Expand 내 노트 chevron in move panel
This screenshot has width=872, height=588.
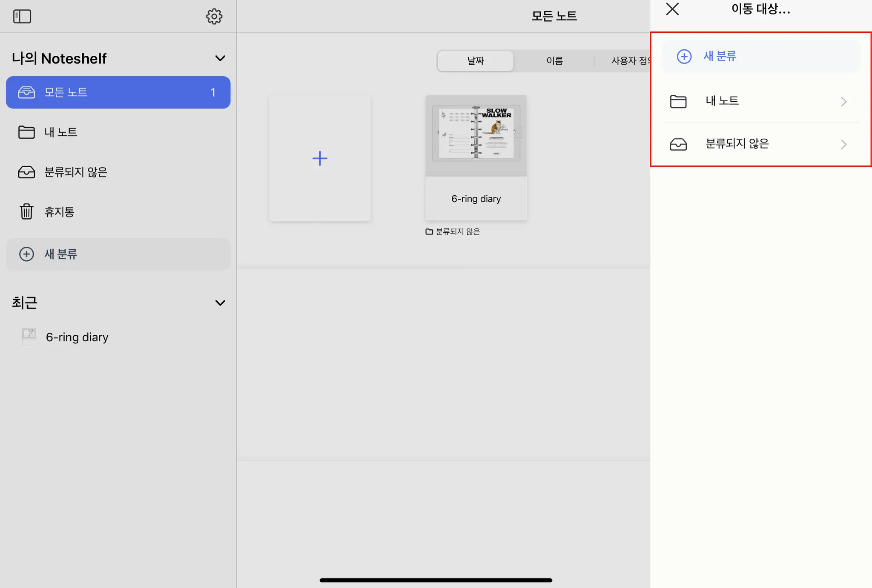click(843, 102)
